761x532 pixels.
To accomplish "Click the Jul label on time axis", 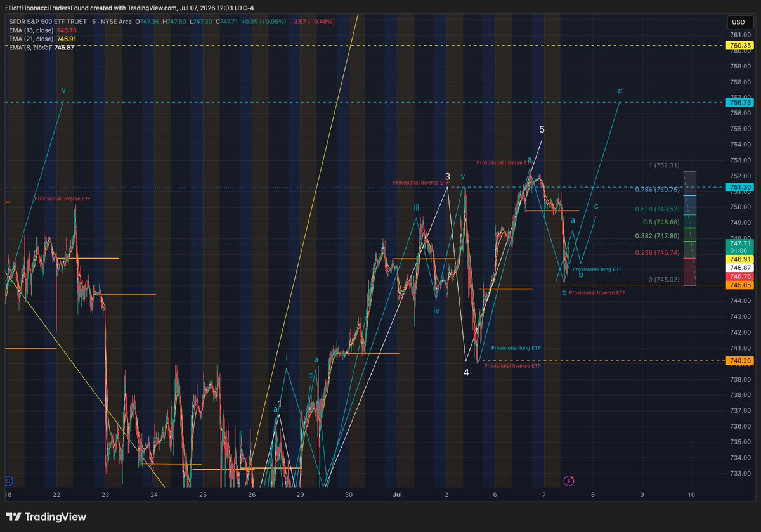I will point(398,494).
